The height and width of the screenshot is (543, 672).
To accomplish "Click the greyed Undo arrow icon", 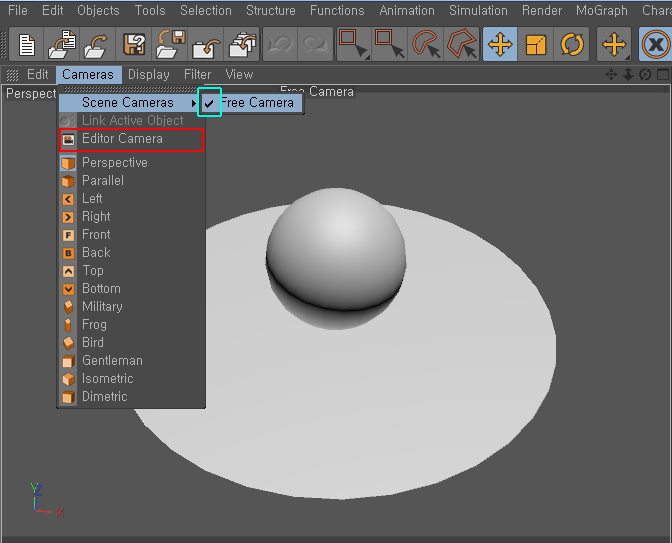I will click(x=280, y=45).
